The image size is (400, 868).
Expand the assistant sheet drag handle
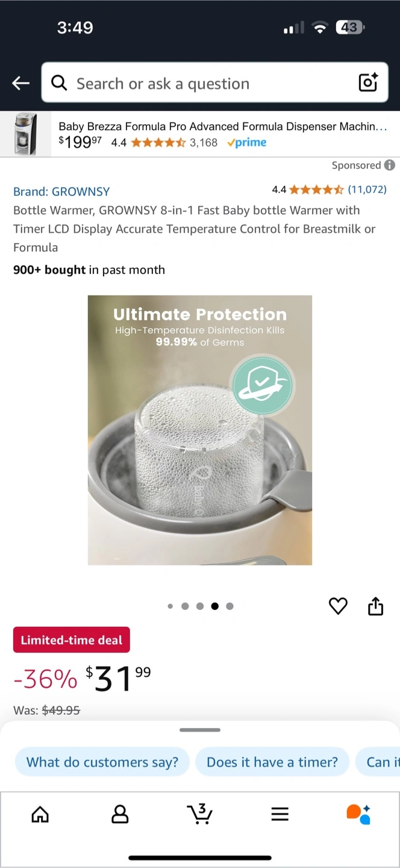tap(200, 730)
